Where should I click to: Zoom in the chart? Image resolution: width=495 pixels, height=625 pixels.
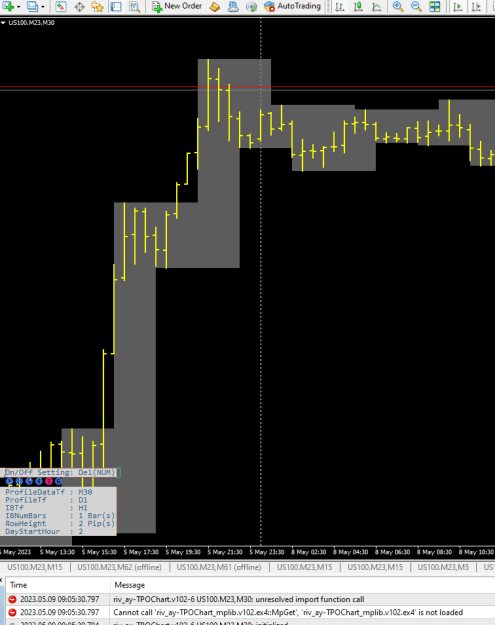[398, 6]
